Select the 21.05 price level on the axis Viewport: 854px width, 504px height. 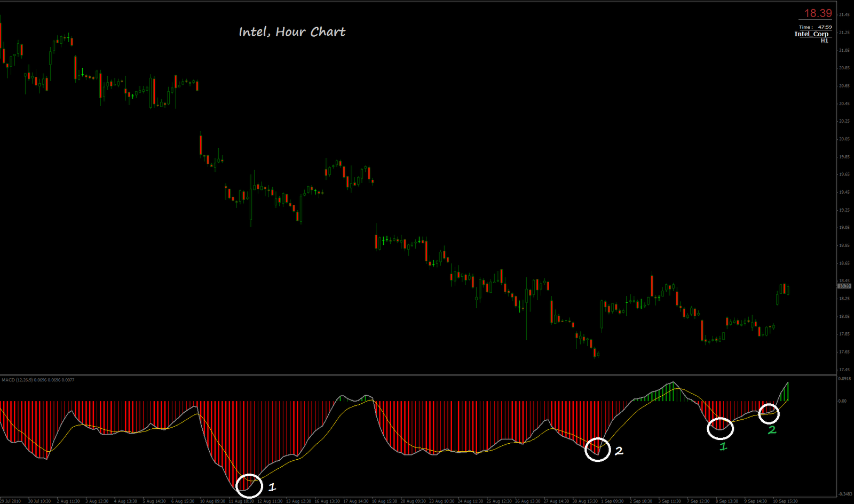[x=844, y=51]
